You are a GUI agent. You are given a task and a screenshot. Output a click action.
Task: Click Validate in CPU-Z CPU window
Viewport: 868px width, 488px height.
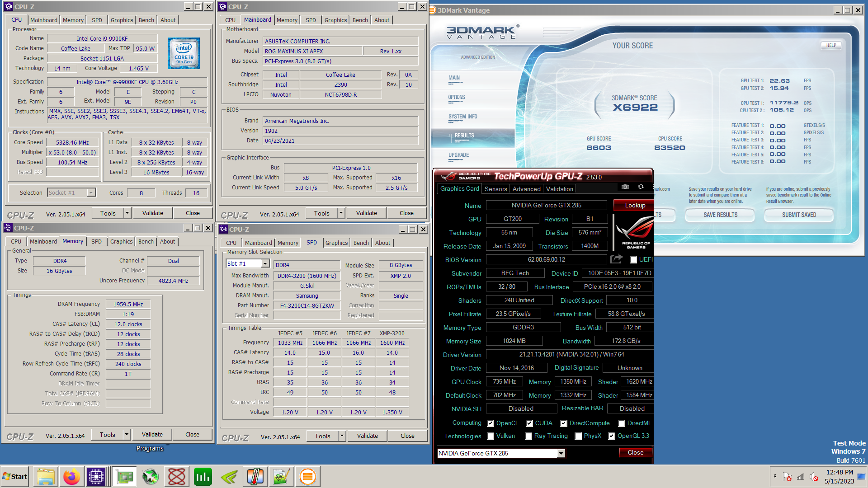click(153, 213)
